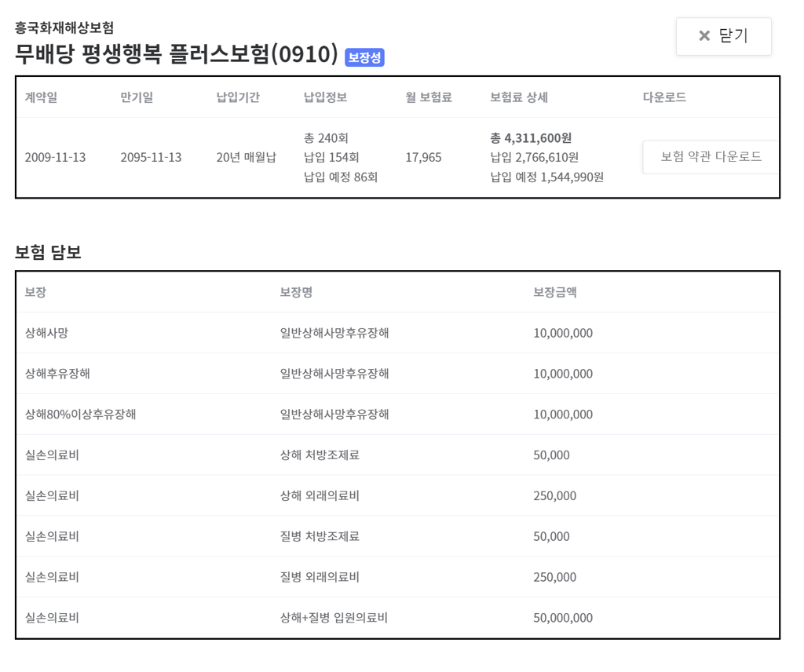Click the total premium 총 4,311,600원

click(x=531, y=138)
